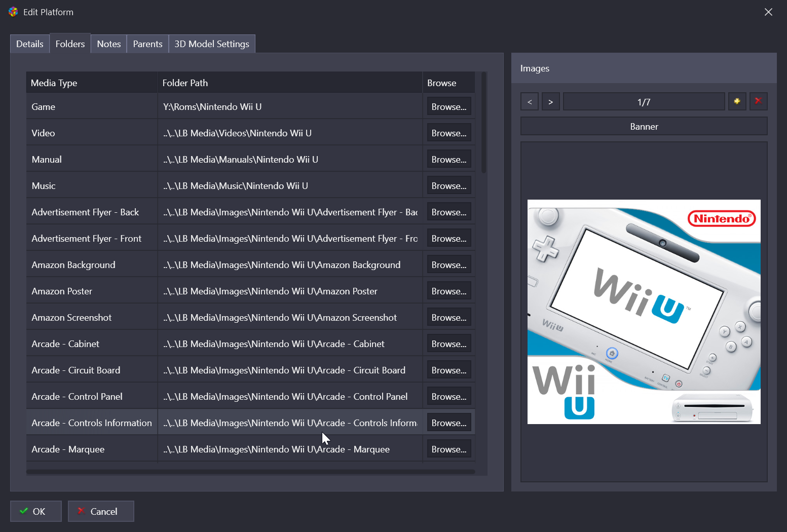Browse for the Video folder
The height and width of the screenshot is (532, 787).
(x=449, y=133)
